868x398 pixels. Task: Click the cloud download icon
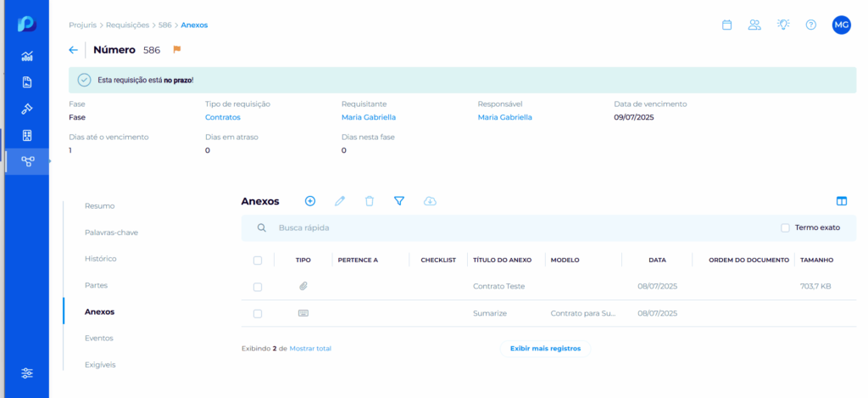pyautogui.click(x=430, y=201)
